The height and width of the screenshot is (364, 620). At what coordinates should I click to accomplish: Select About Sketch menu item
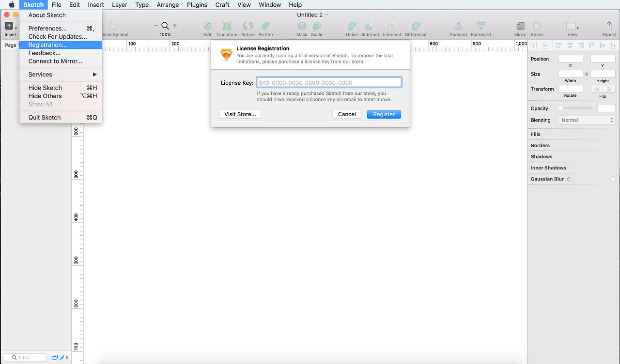coord(61,15)
